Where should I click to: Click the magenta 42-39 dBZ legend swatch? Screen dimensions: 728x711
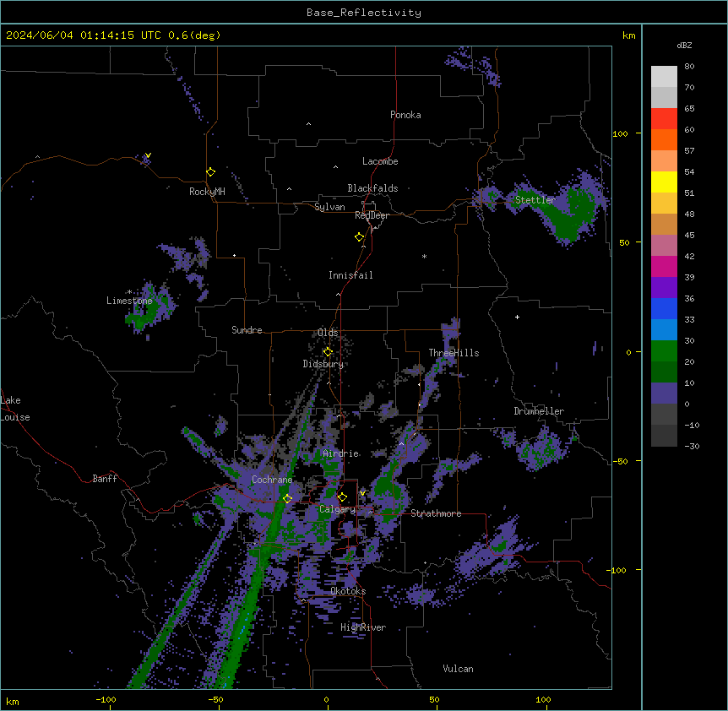click(x=664, y=266)
